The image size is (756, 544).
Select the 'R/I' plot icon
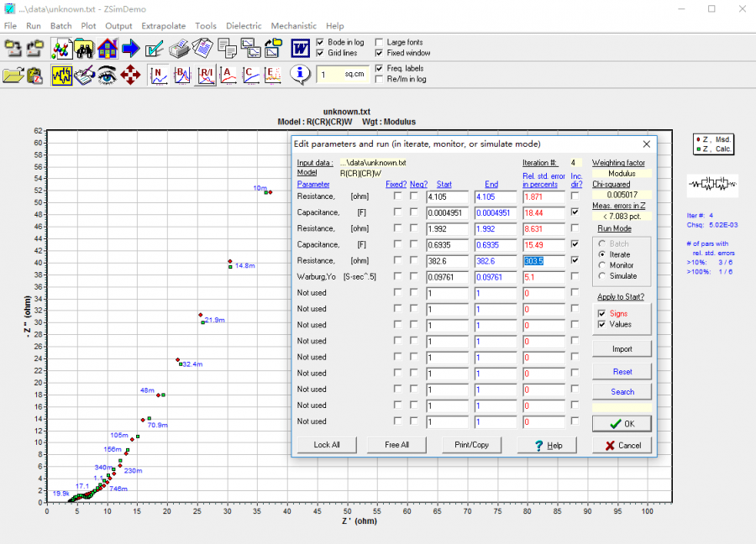[205, 76]
